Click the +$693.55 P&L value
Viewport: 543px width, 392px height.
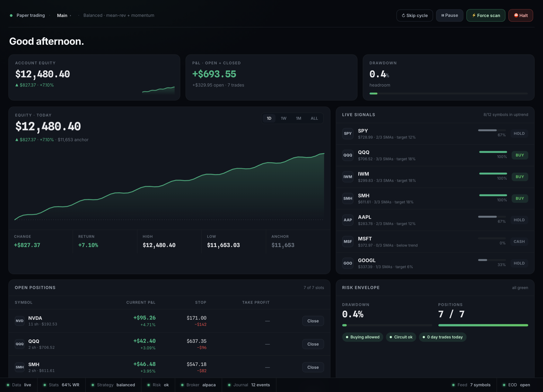[x=214, y=74]
